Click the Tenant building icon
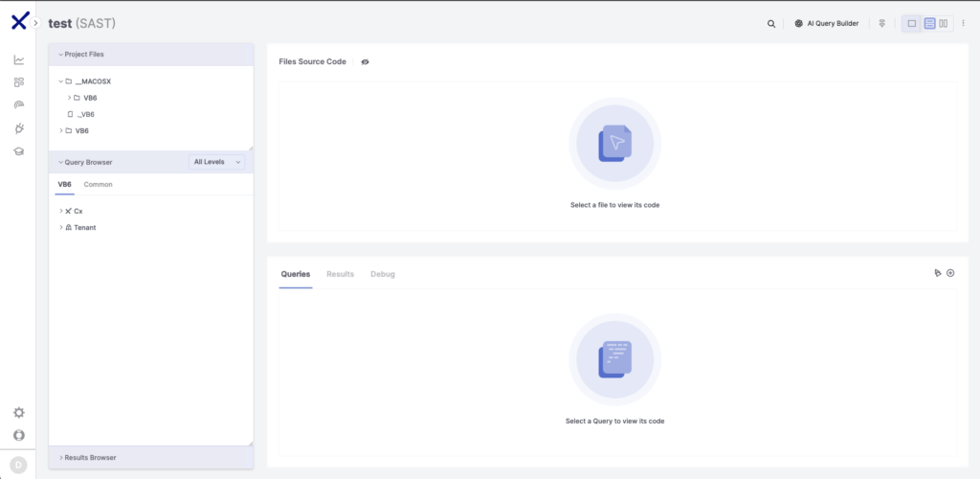Screen dimensions: 980x479 tap(69, 228)
